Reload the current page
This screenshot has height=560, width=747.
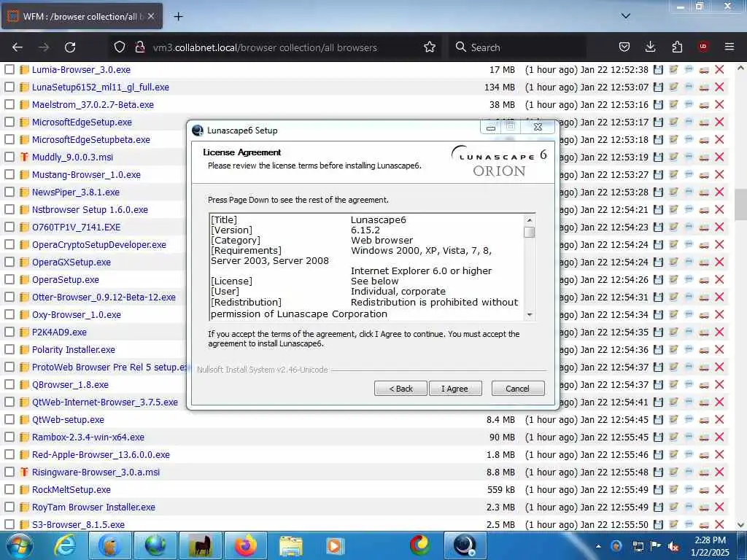click(70, 47)
